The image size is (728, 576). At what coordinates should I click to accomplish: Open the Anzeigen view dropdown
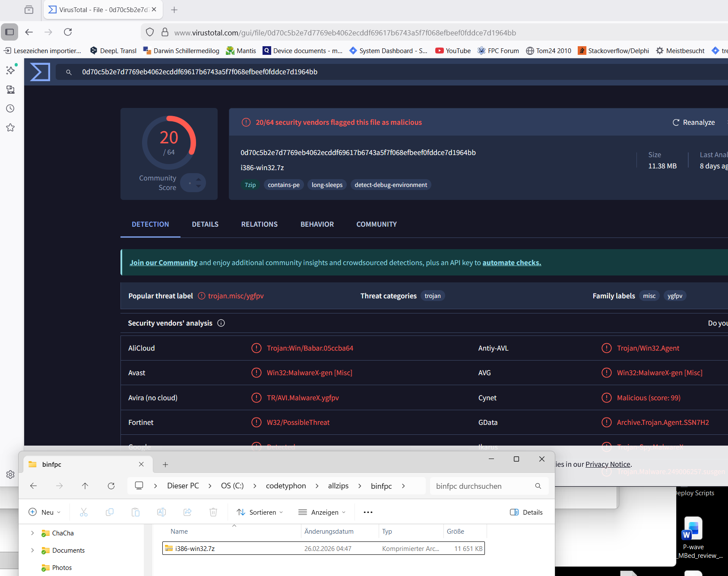click(x=322, y=512)
